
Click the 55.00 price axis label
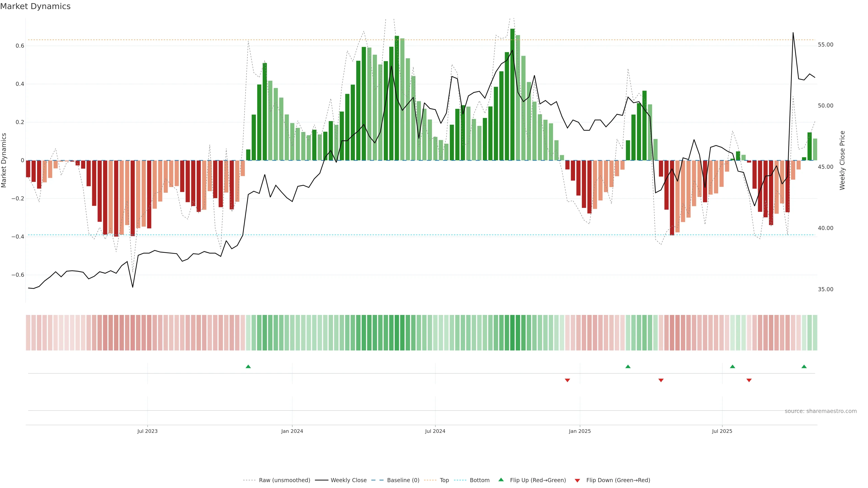pos(825,45)
